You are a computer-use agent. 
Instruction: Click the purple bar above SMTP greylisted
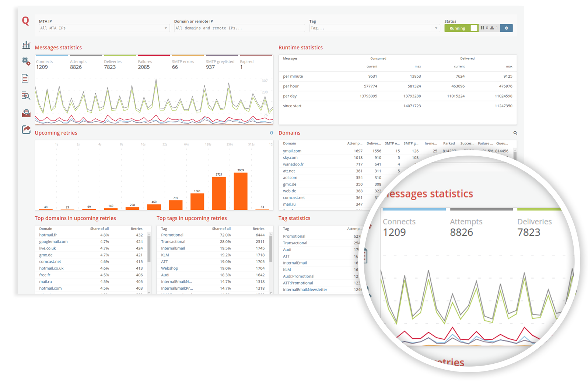click(222, 55)
